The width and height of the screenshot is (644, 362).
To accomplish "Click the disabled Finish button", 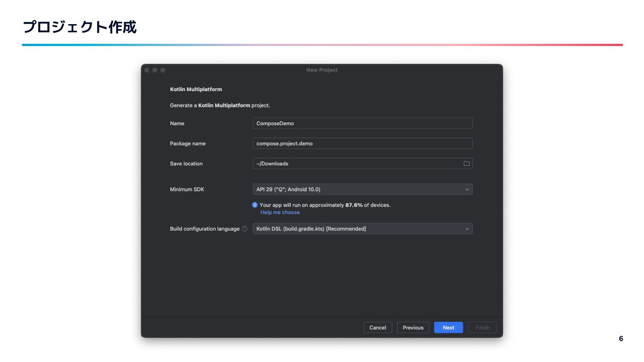I will tap(482, 328).
